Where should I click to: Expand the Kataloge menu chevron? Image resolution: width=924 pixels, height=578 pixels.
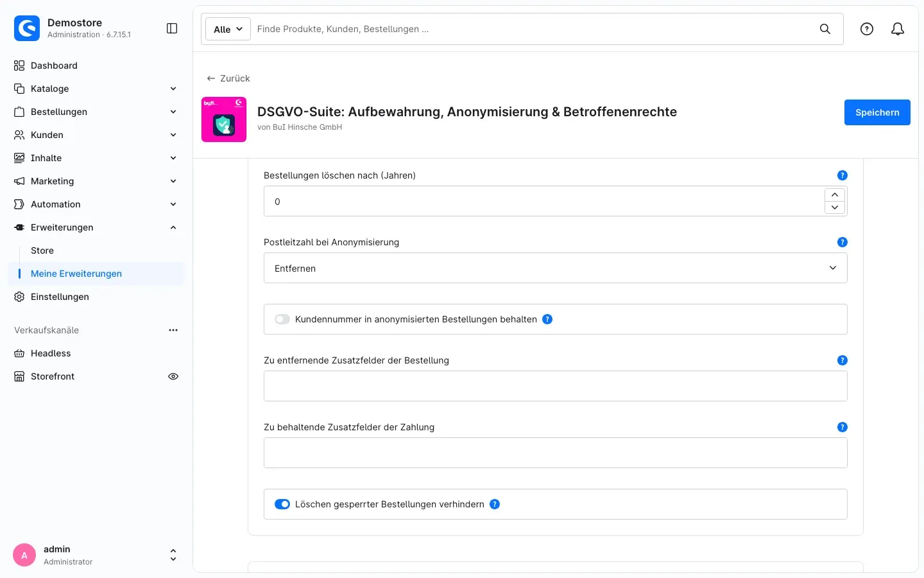pos(173,89)
